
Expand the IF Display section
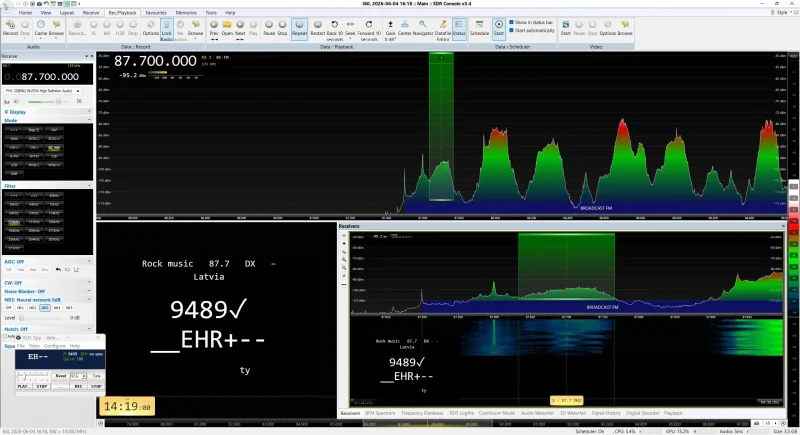[x=47, y=112]
